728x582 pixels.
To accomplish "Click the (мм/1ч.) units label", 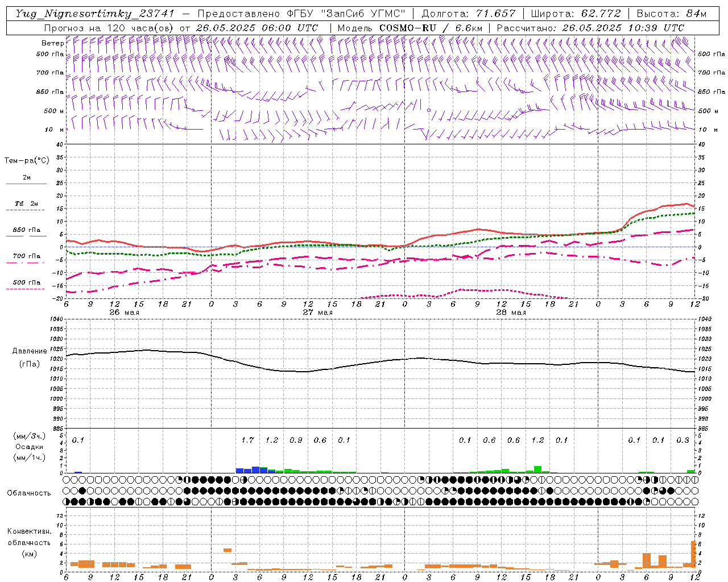I will coord(29,458).
